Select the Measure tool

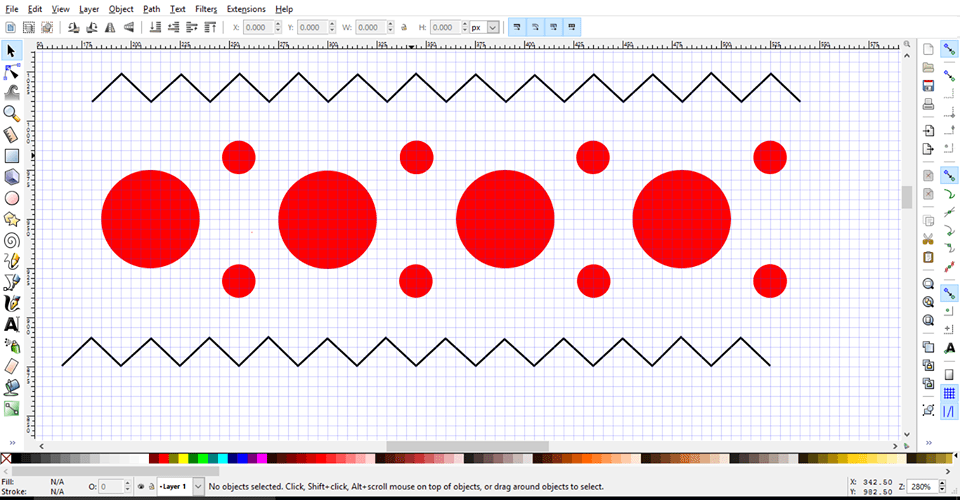tap(11, 135)
